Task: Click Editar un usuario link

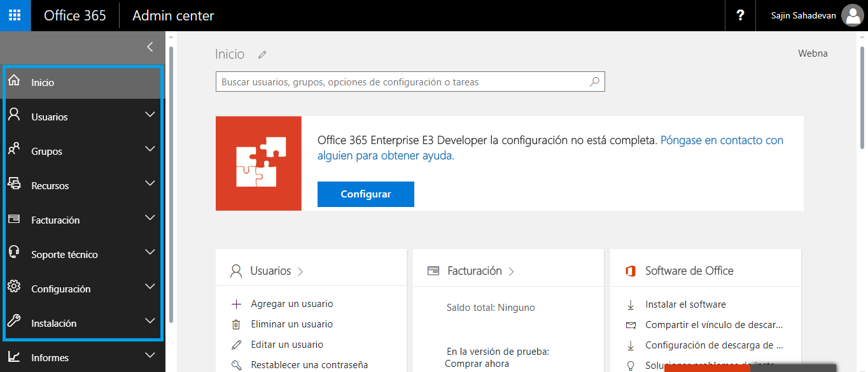Action: point(287,345)
